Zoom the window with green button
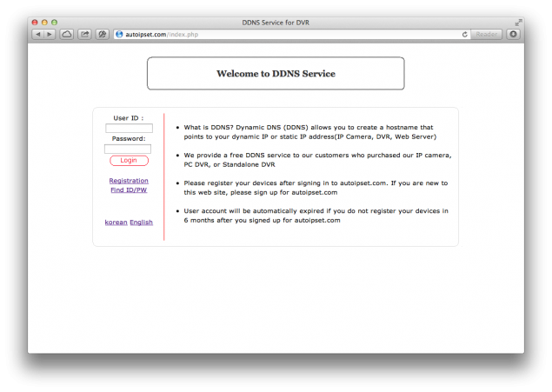Screen dimensions: 552x392 pyautogui.click(x=54, y=23)
